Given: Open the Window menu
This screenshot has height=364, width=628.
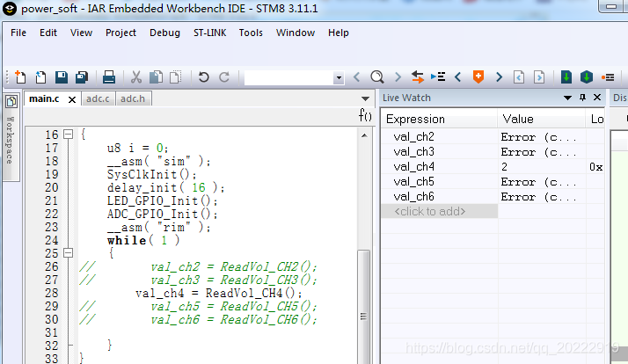Looking at the screenshot, I should 296,33.
